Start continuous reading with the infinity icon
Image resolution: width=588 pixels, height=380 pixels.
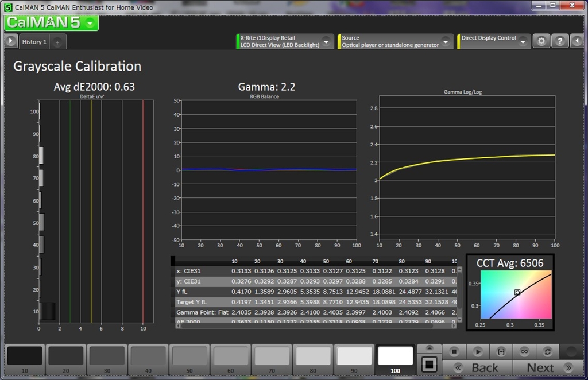[x=524, y=351]
